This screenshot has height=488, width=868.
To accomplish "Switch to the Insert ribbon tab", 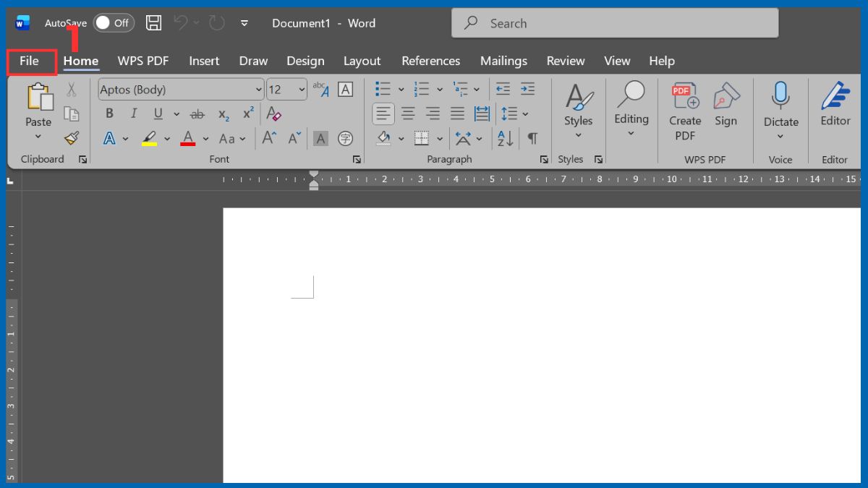I will pyautogui.click(x=204, y=61).
